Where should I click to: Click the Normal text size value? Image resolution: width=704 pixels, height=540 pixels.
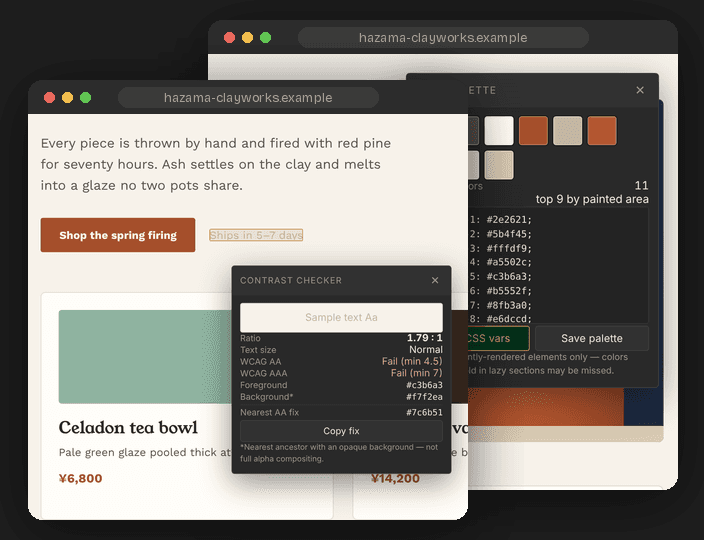pos(426,350)
